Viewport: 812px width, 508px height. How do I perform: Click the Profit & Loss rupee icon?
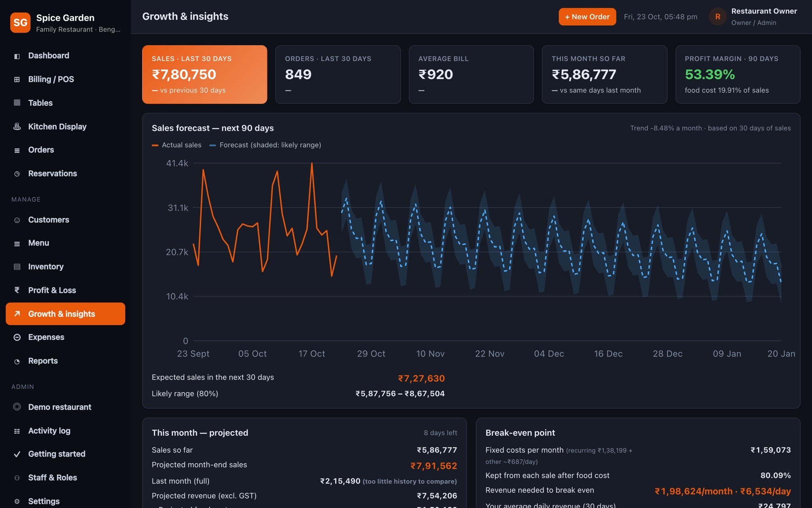pos(17,290)
